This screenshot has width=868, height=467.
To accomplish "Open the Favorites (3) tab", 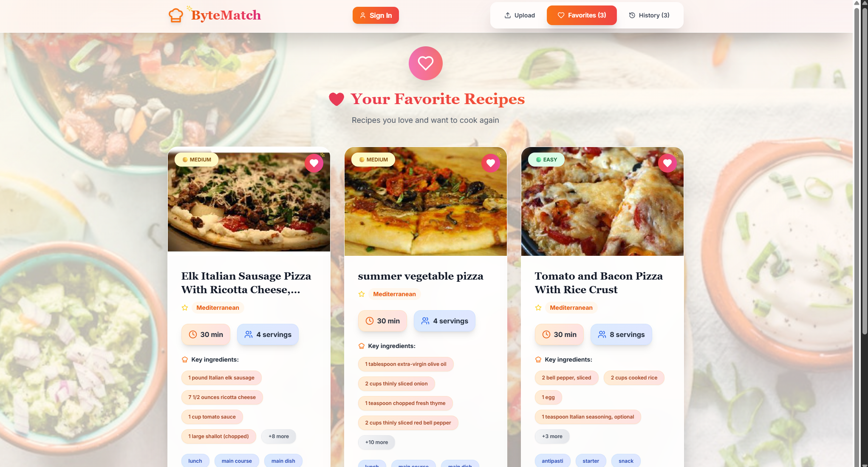I will [582, 15].
